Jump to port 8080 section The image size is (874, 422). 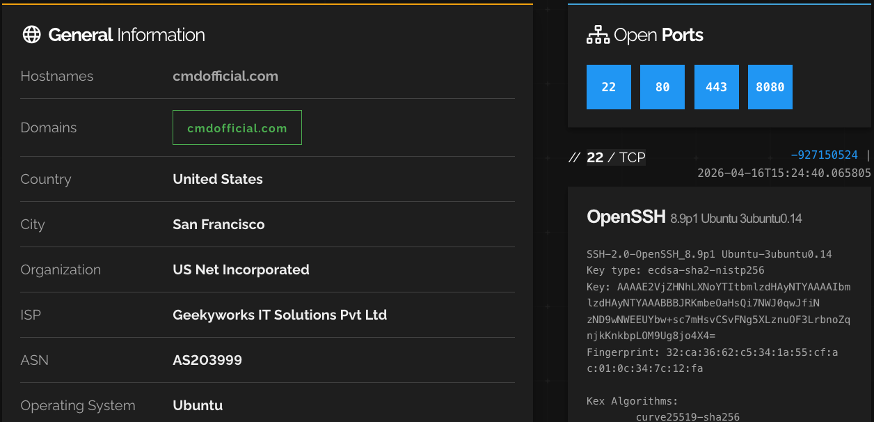tap(770, 87)
